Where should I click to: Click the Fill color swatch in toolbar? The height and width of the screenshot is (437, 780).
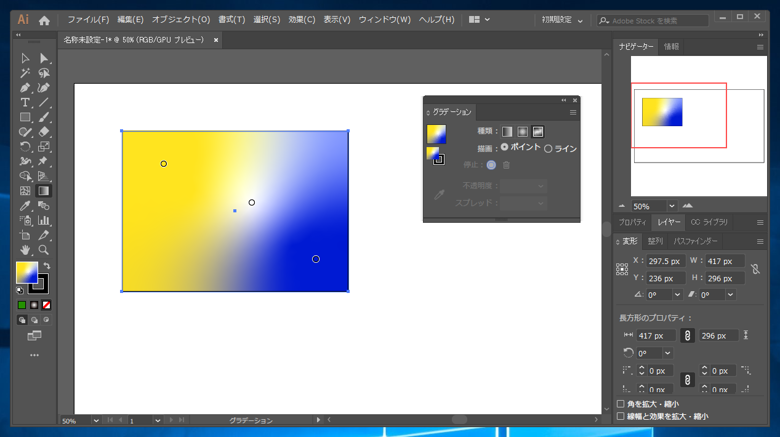pos(26,272)
